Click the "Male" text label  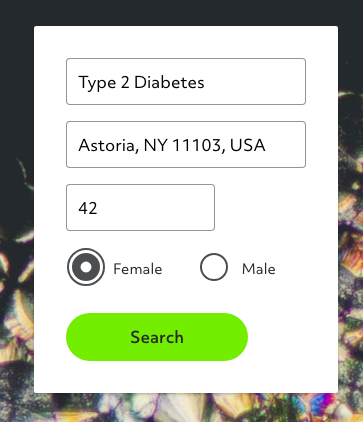pyautogui.click(x=259, y=269)
